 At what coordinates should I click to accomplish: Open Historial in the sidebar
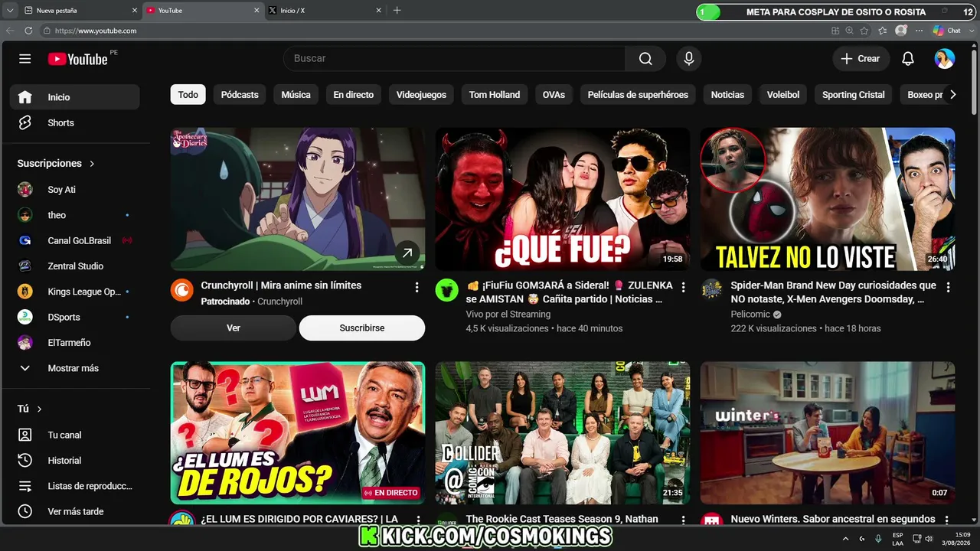point(75,461)
